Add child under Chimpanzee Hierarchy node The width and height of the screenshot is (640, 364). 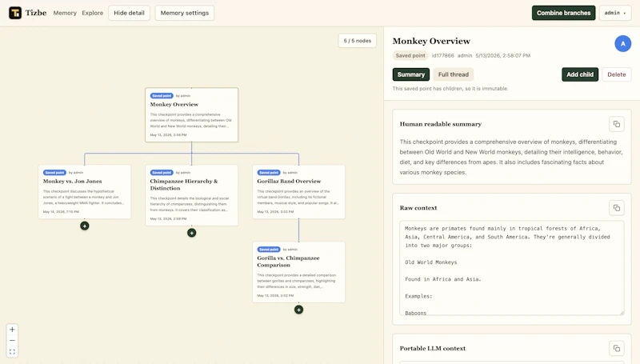click(191, 233)
